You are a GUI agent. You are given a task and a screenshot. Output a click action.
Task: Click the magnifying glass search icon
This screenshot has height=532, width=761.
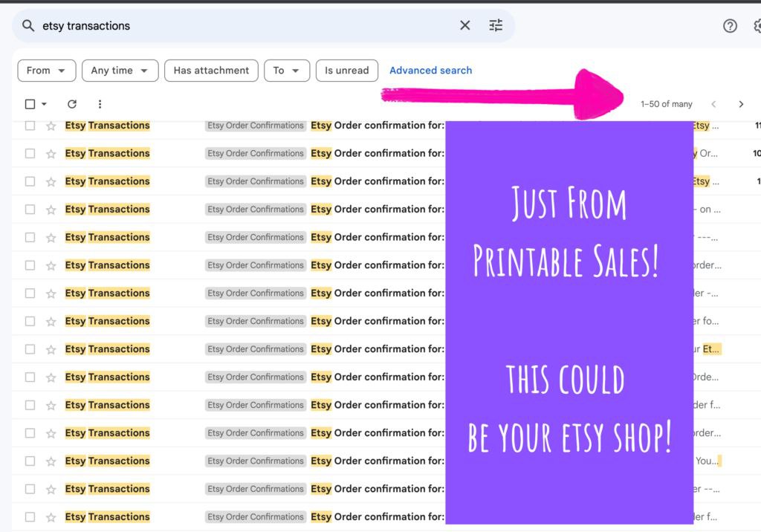(27, 25)
